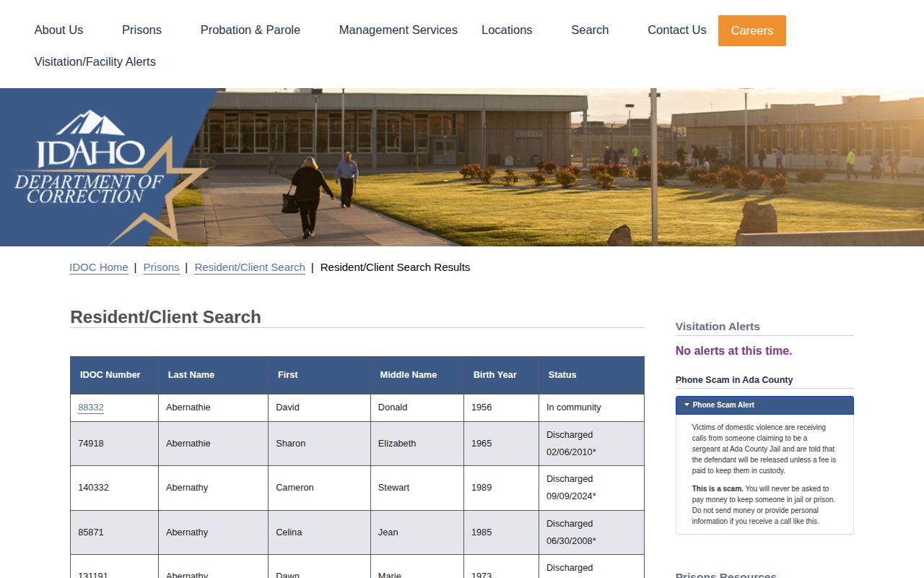Click 'No alerts at this time.' text
The width and height of the screenshot is (924, 578).
click(x=733, y=351)
